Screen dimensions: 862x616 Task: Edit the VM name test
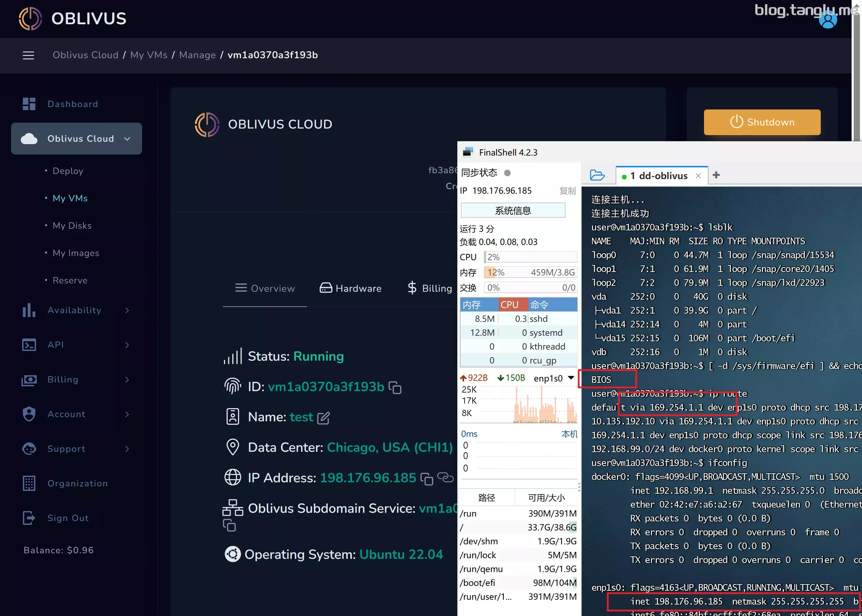pyautogui.click(x=323, y=418)
